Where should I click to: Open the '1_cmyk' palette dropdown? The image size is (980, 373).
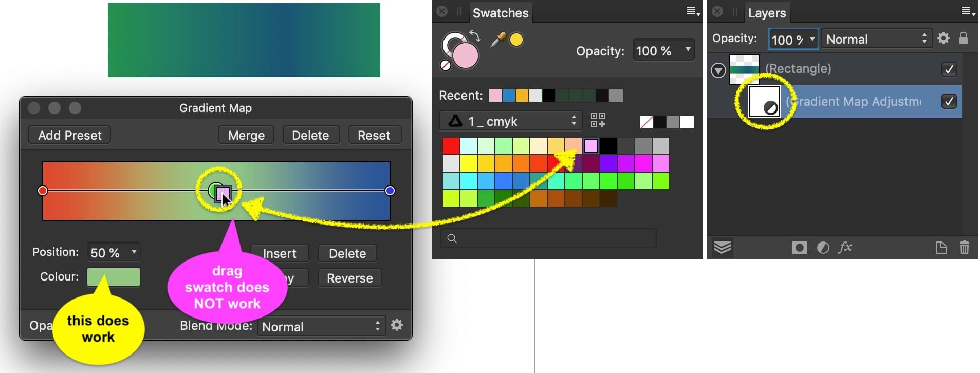[x=509, y=121]
